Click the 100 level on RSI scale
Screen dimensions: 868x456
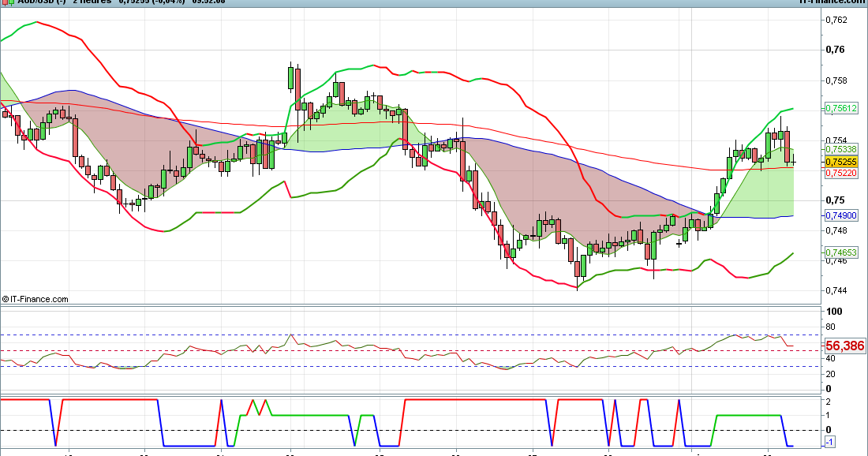pyautogui.click(x=834, y=312)
